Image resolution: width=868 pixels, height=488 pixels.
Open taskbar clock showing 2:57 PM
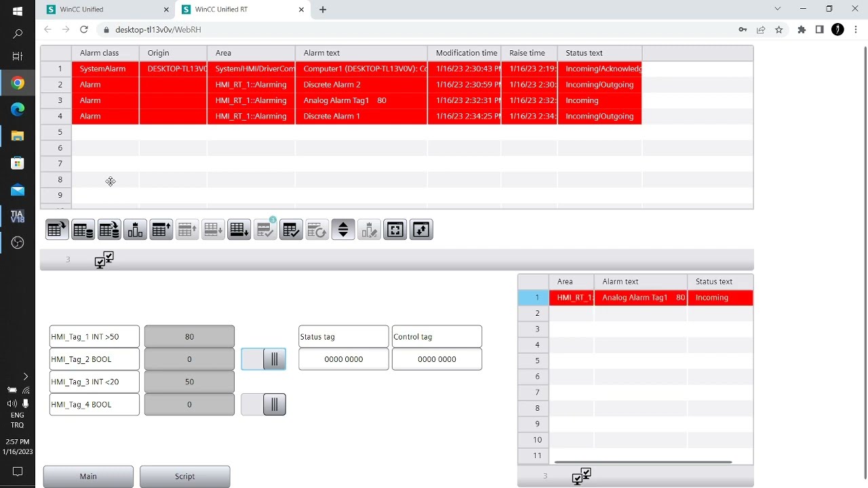(18, 447)
